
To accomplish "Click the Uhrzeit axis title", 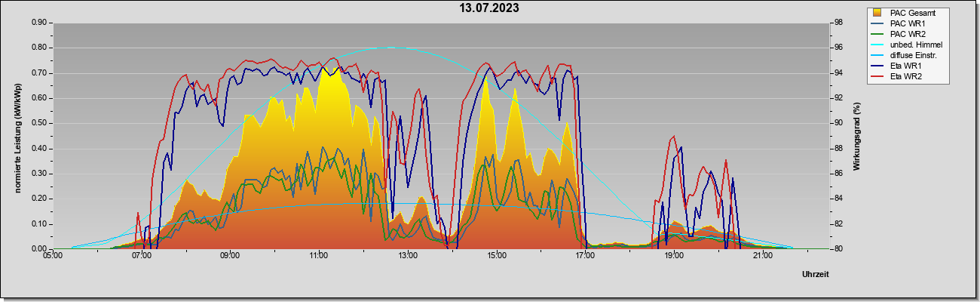I will click(815, 274).
